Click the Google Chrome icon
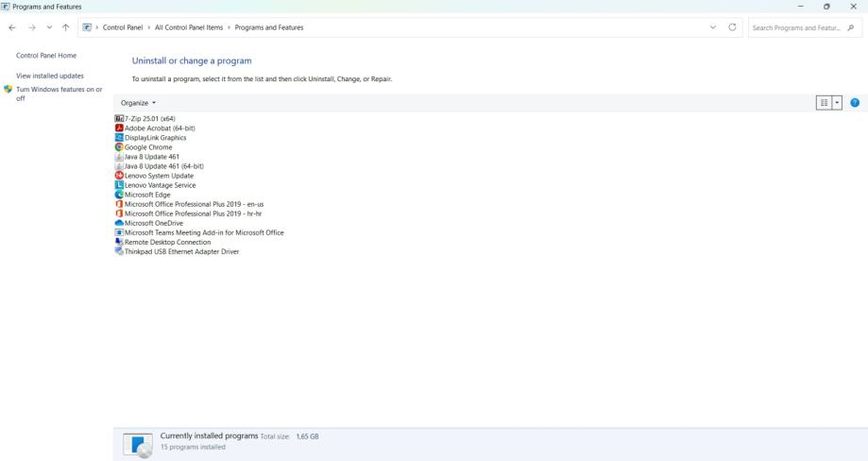The image size is (868, 461). pyautogui.click(x=118, y=147)
